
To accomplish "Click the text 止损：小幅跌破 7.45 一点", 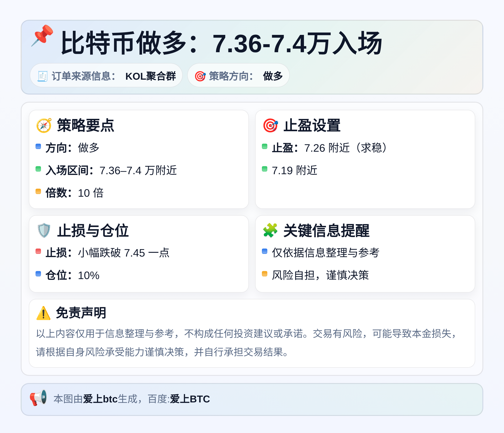I will [108, 253].
